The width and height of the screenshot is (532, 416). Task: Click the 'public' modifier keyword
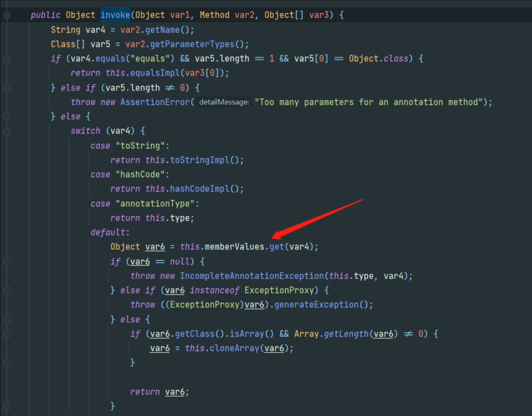point(46,15)
